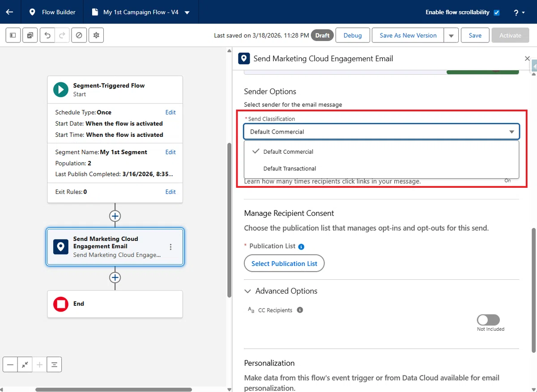The image size is (537, 392).
Task: Click Manage Recipient Consent heading
Action: tap(289, 213)
